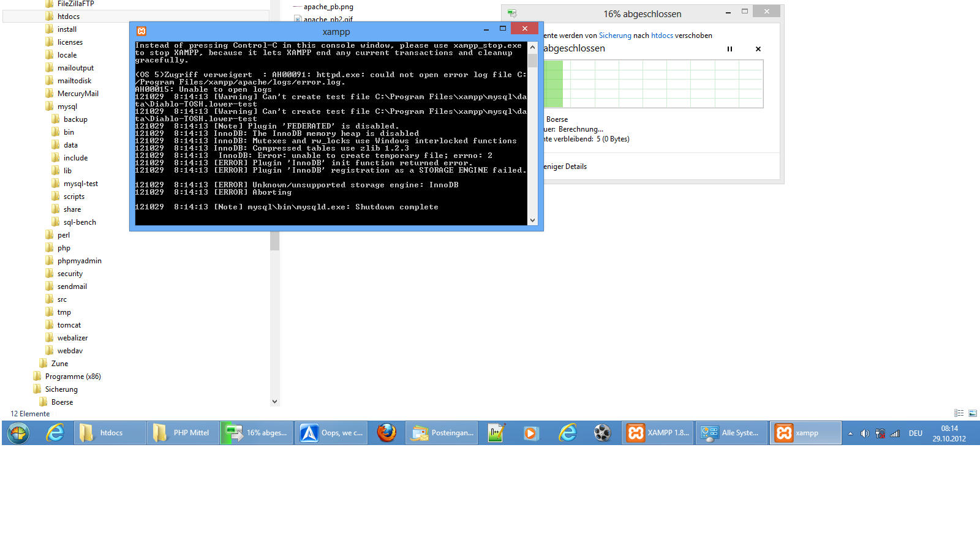Launch Internet Explorer from taskbar beside Start
980x551 pixels.
(x=55, y=433)
